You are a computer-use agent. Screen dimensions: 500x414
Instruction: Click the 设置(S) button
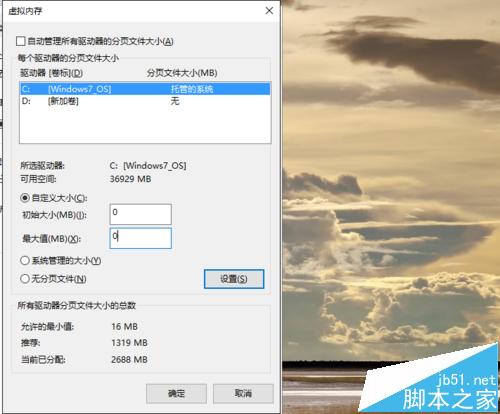point(234,279)
